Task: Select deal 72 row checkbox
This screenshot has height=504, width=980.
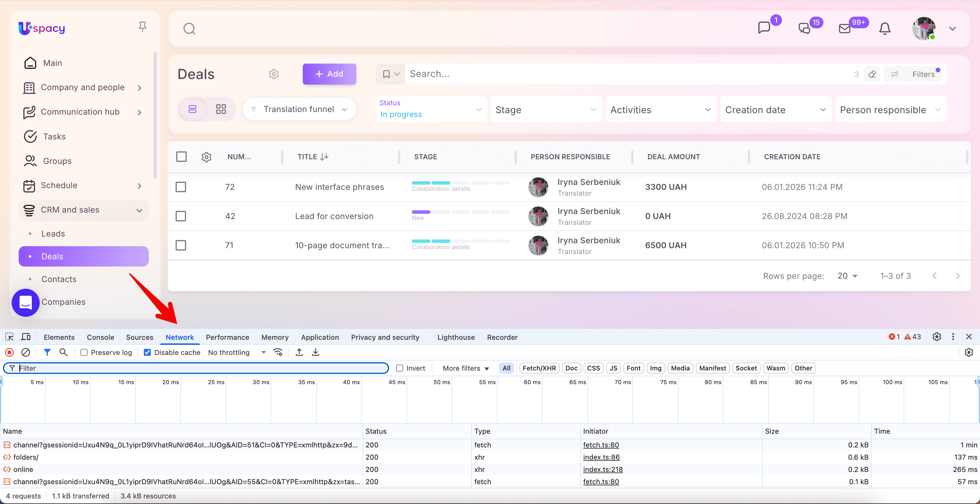Action: click(x=181, y=187)
